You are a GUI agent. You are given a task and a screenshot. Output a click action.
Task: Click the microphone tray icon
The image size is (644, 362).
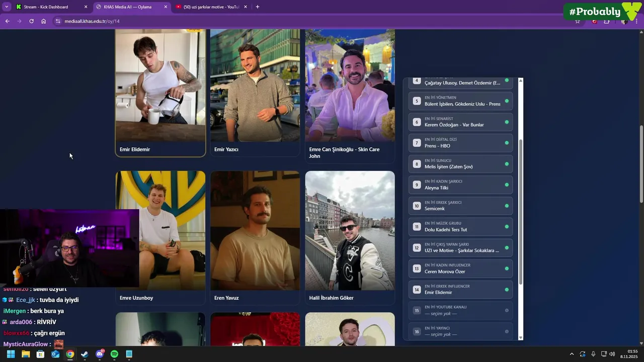click(x=593, y=354)
